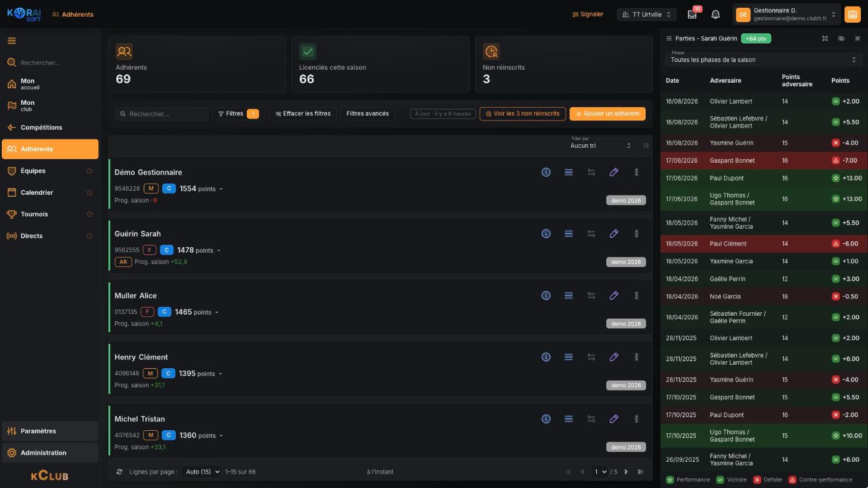The height and width of the screenshot is (488, 868).
Task: Open the TT Urtville club selector
Action: pyautogui.click(x=646, y=14)
